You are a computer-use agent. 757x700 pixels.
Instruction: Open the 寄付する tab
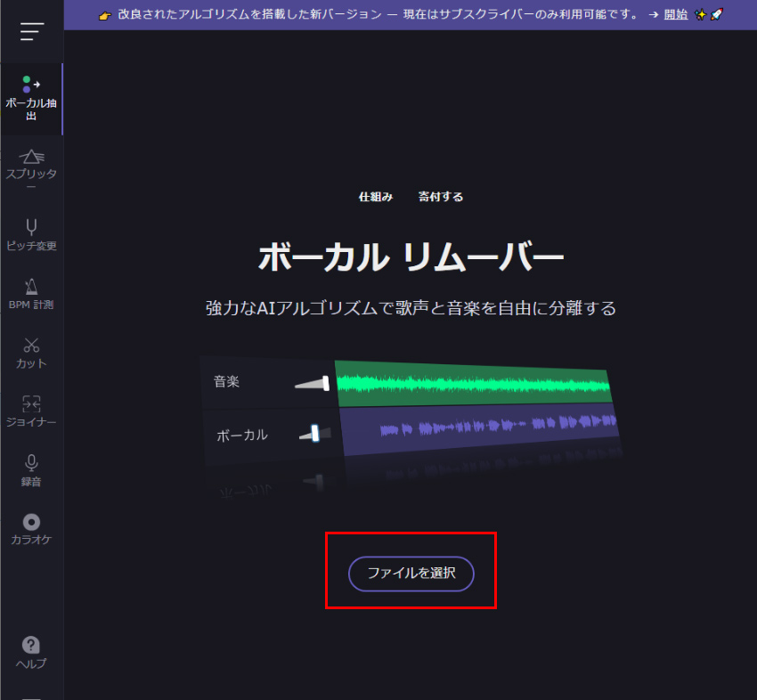click(441, 197)
